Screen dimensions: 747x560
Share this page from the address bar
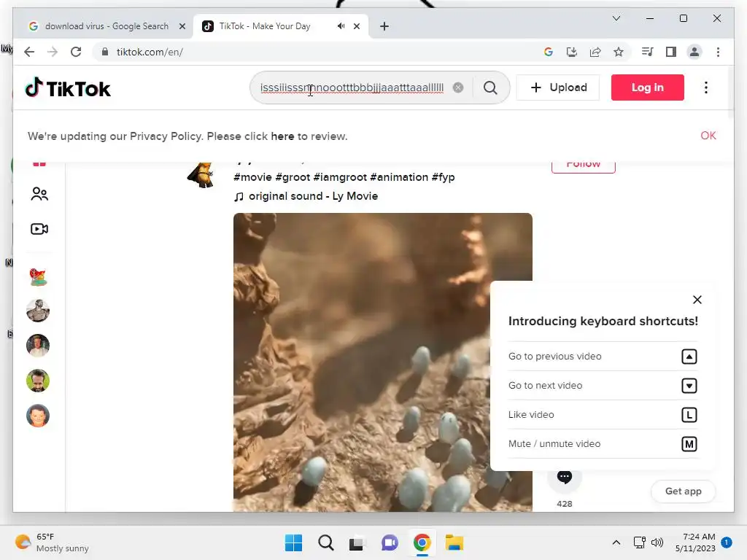(x=595, y=52)
